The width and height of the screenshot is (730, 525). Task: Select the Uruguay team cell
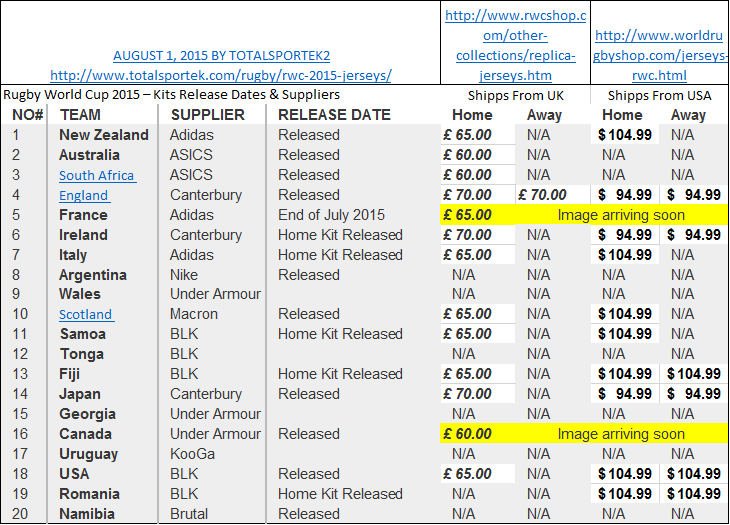click(x=88, y=454)
